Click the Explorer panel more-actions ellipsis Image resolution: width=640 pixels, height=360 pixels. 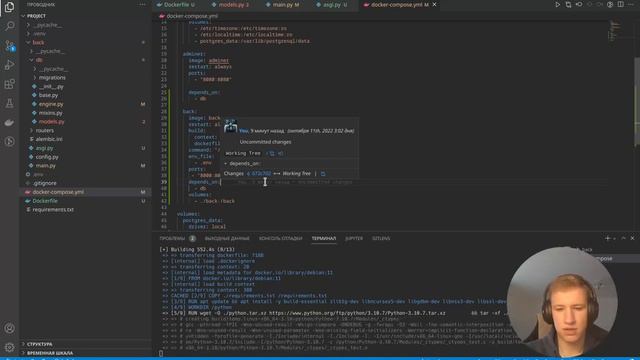[x=142, y=4]
